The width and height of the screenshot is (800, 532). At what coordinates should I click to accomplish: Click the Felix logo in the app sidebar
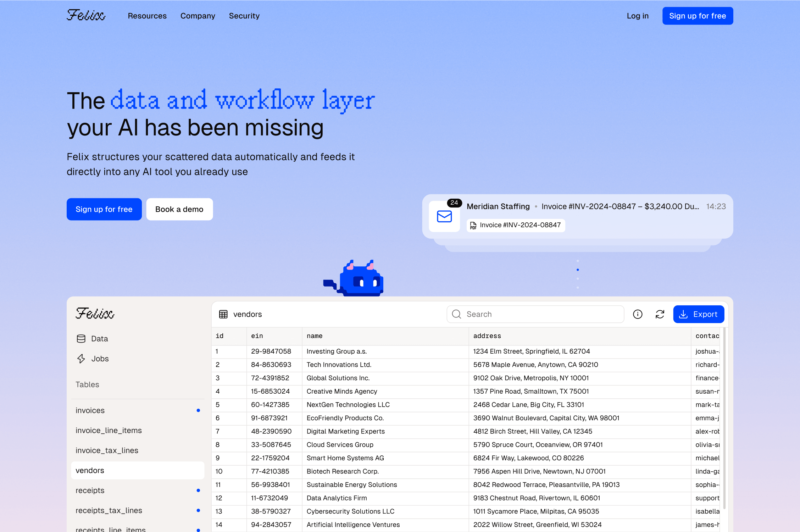(x=95, y=313)
